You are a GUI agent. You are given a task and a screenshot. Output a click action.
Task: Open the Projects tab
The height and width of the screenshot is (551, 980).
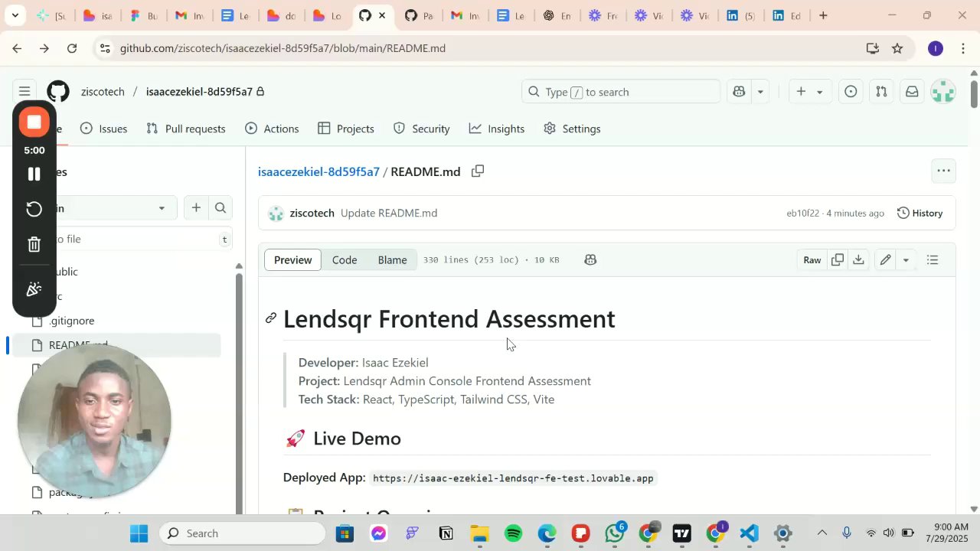point(346,129)
